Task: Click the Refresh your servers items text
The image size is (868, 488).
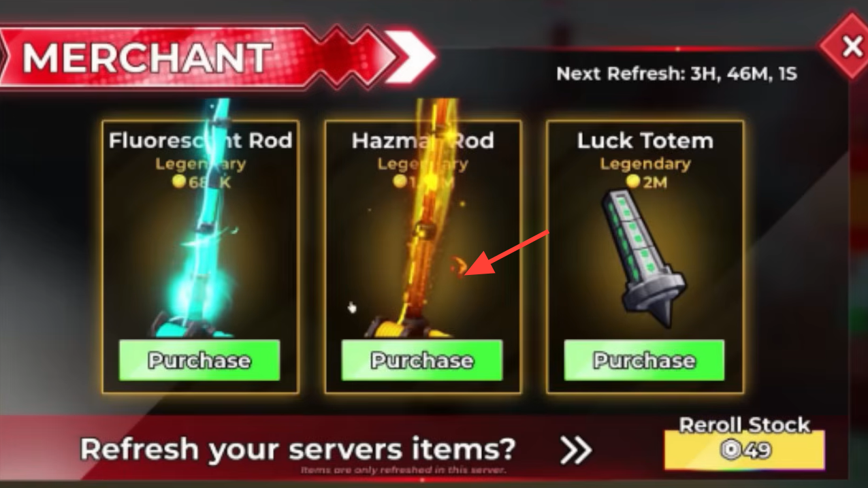Action: point(298,450)
